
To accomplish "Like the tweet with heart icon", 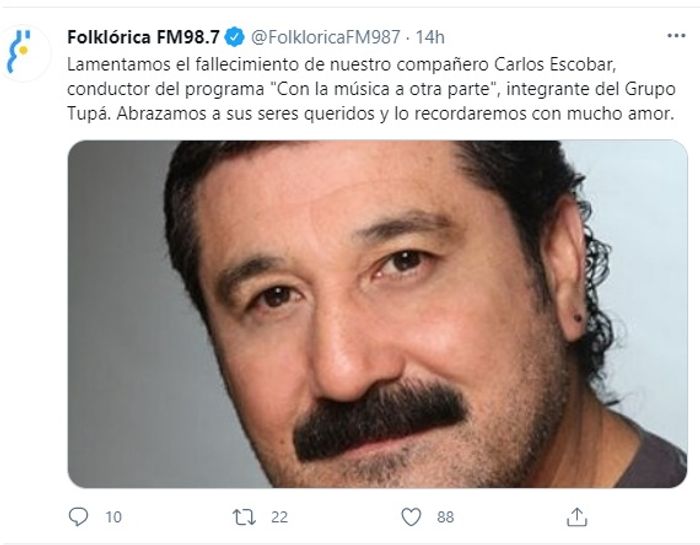I will [x=411, y=517].
